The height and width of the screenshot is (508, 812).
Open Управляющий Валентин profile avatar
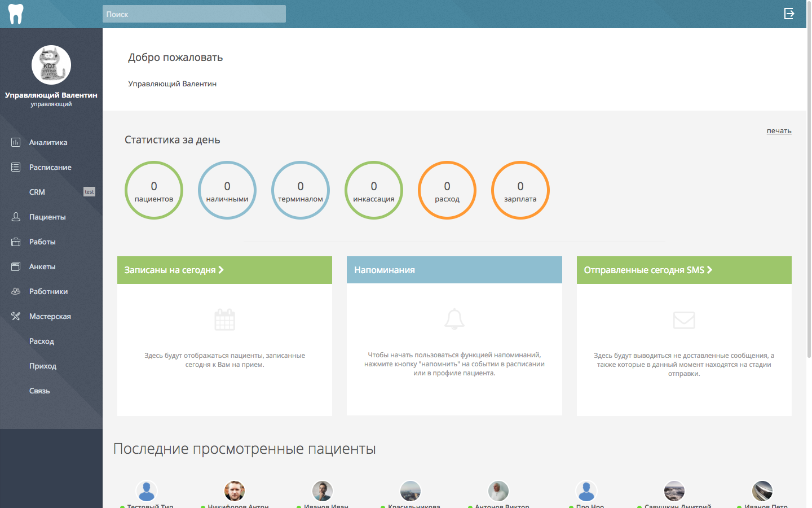(51, 65)
